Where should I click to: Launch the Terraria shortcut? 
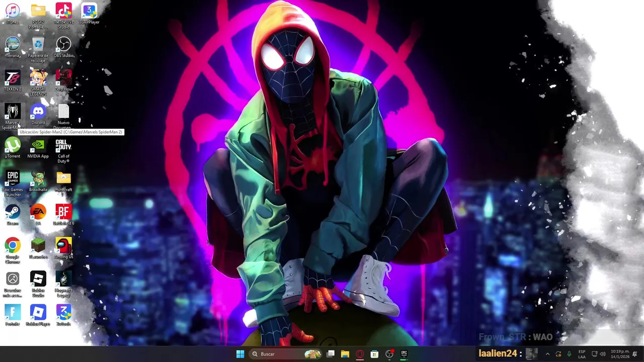tap(13, 47)
